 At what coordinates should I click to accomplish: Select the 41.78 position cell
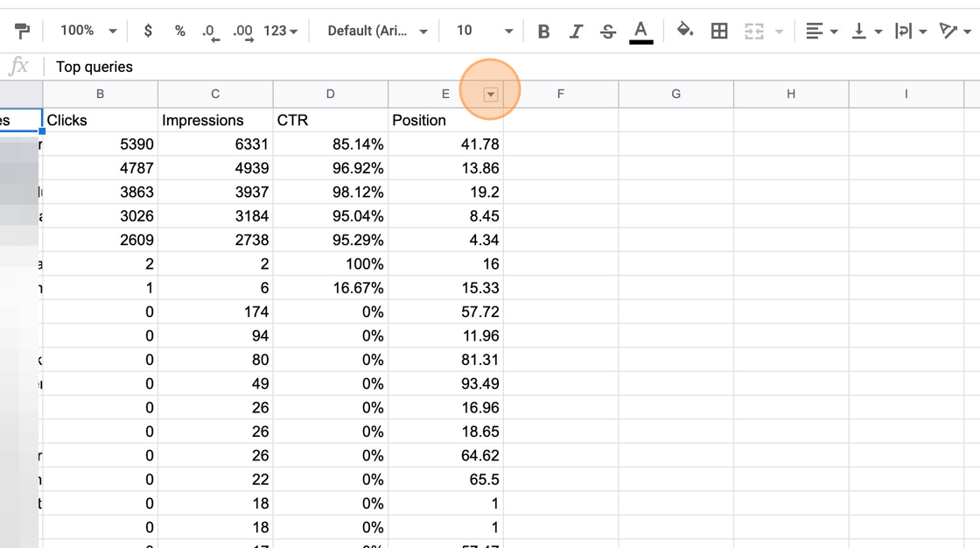pos(445,144)
